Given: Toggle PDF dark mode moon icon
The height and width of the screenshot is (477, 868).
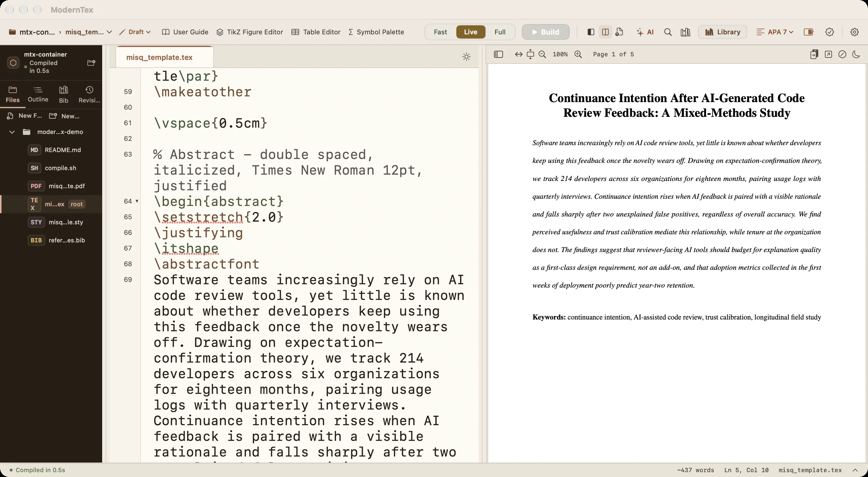Looking at the screenshot, I should point(856,54).
